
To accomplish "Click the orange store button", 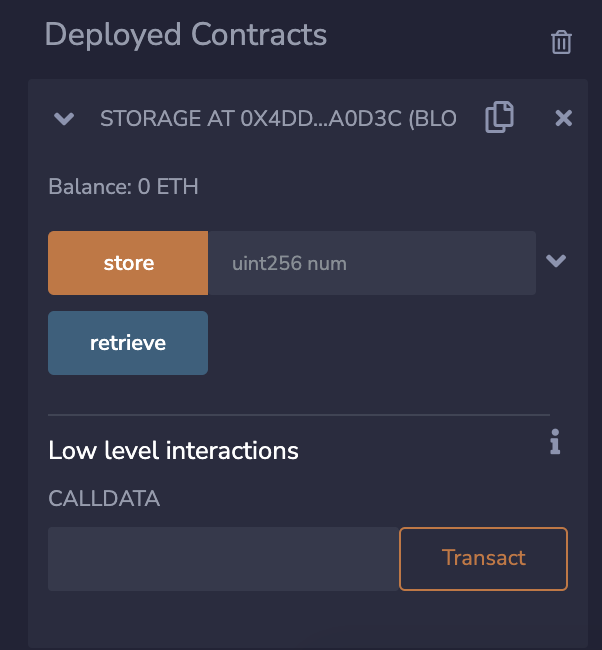I will (x=128, y=263).
